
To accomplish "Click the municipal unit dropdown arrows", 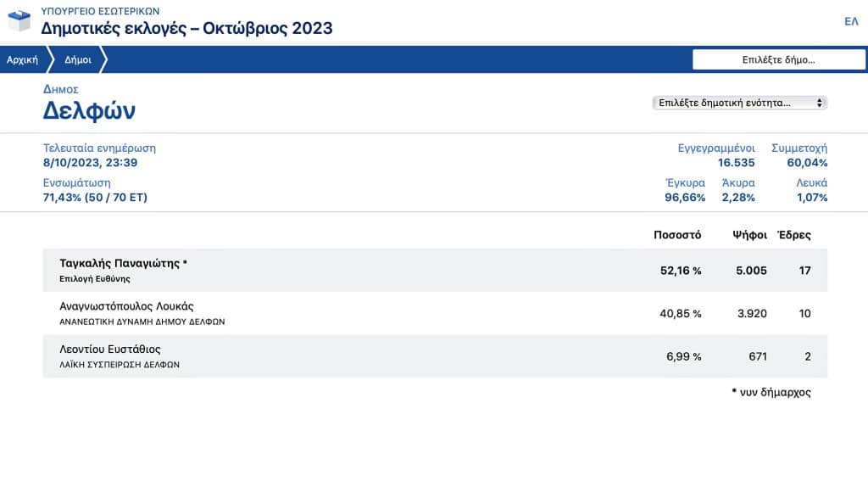I will [x=819, y=103].
